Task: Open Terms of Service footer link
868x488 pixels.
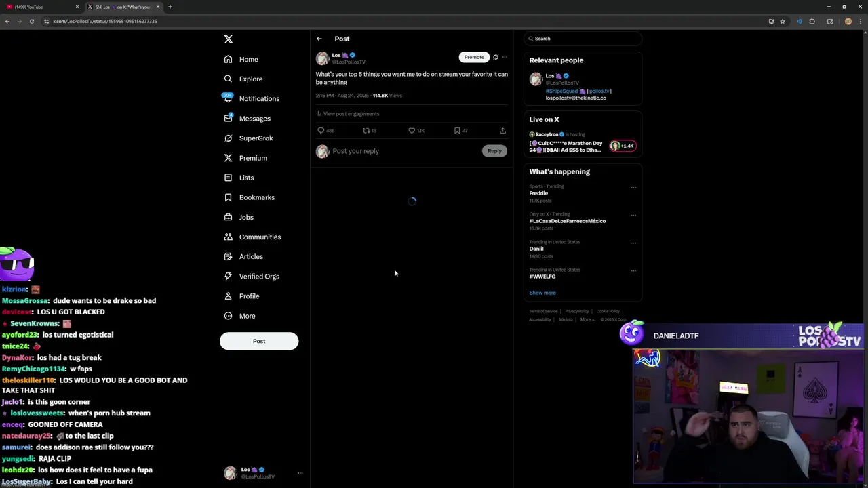Action: [x=543, y=311]
